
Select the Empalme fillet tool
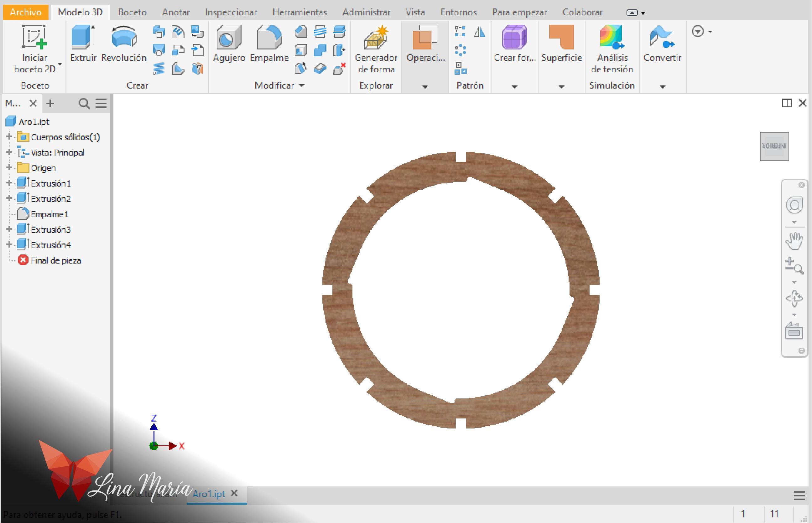tap(269, 44)
